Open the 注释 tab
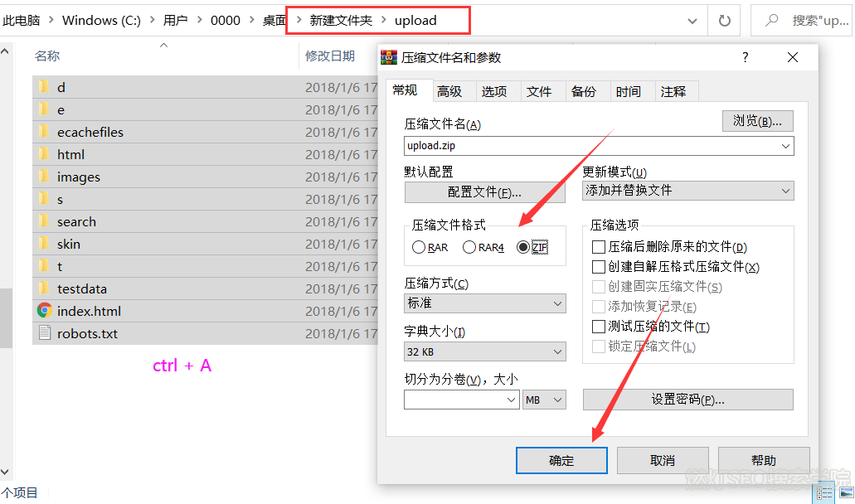 (x=673, y=91)
